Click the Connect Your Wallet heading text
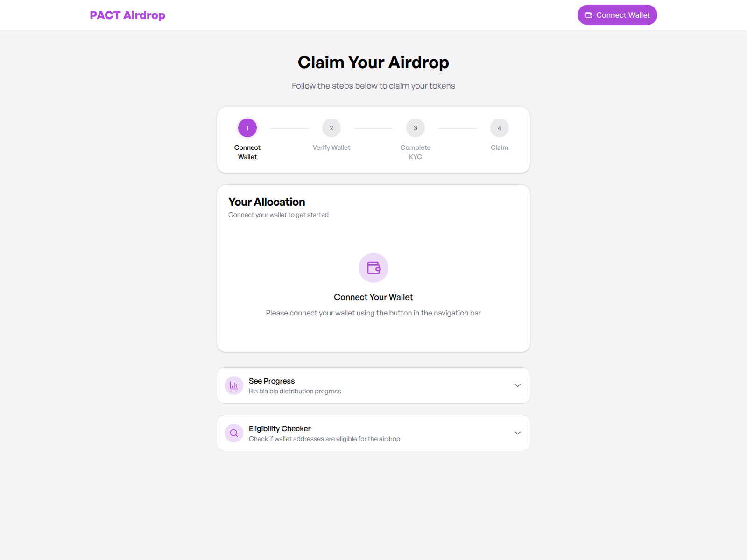 tap(373, 297)
